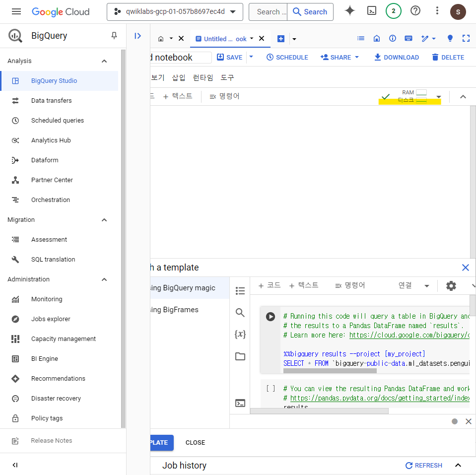Add a text cell with + 텍스트 in notebook toolbar
476x475 pixels.
click(178, 96)
